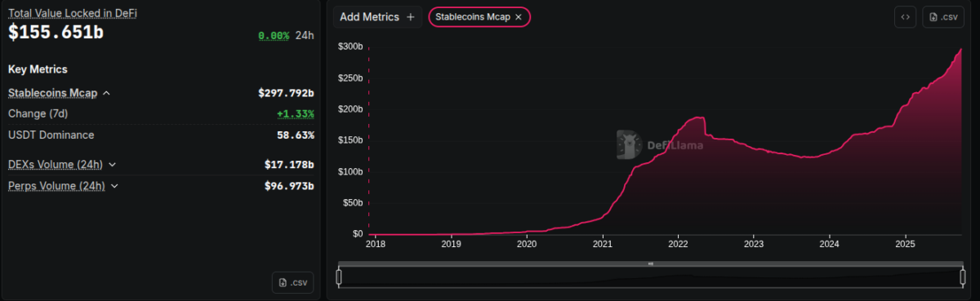Click the plus icon beside Add Metrics

pyautogui.click(x=410, y=17)
